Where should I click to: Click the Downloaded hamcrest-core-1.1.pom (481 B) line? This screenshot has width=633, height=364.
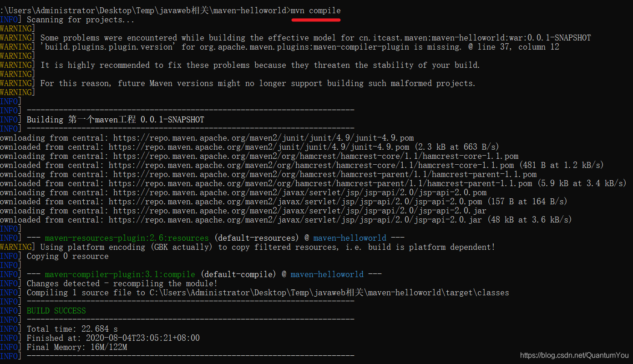(x=302, y=165)
